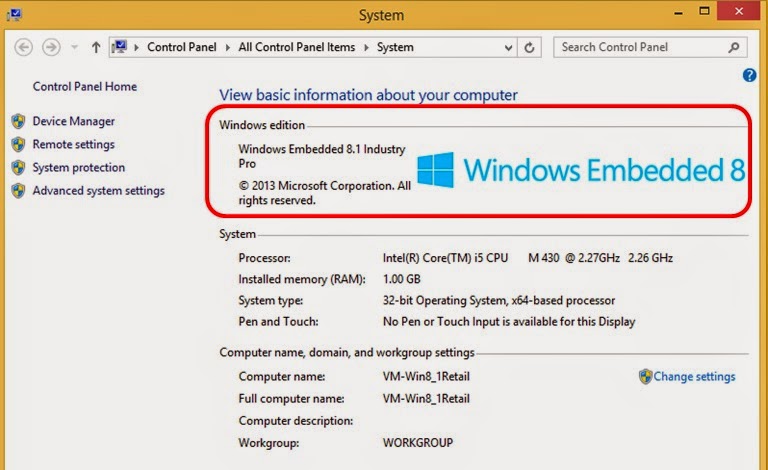Close the System window
The height and width of the screenshot is (470, 768).
[x=739, y=11]
